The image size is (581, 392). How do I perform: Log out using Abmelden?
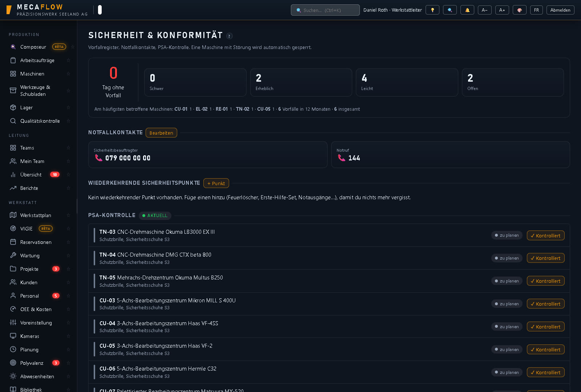[x=560, y=10]
